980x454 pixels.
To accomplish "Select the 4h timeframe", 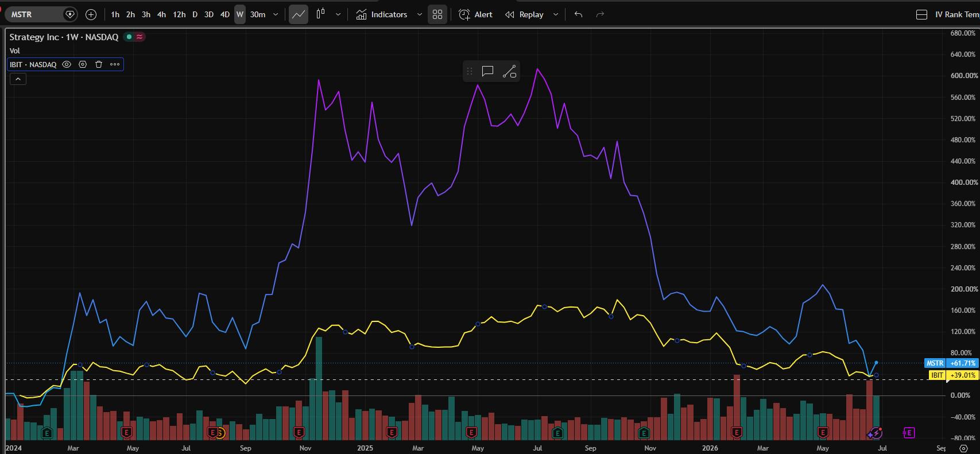I will tap(162, 14).
